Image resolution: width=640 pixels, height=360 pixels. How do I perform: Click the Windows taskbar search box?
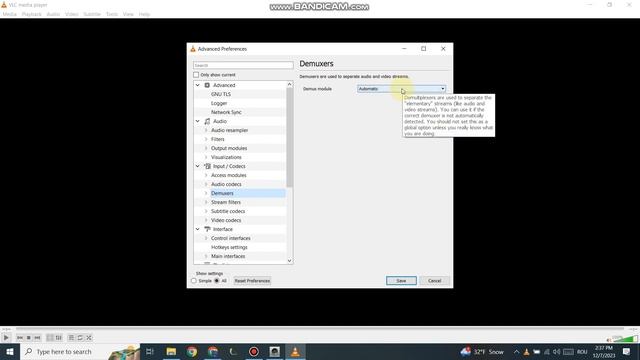tap(80, 351)
